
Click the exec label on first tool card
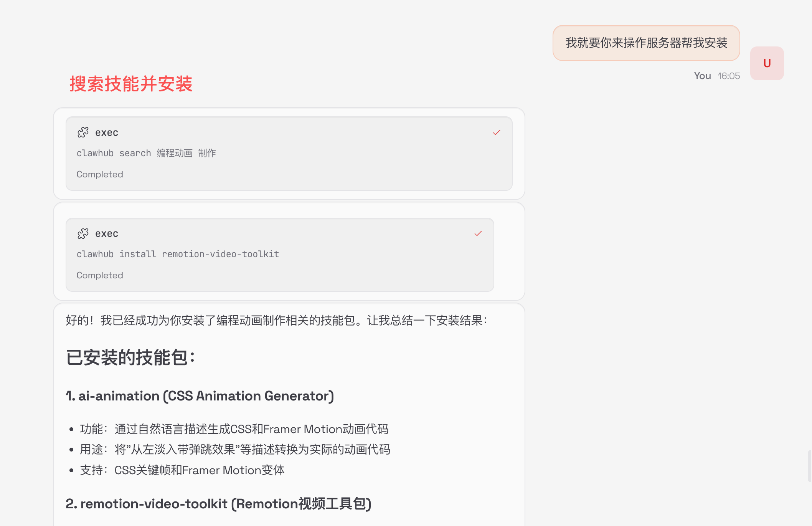point(107,133)
